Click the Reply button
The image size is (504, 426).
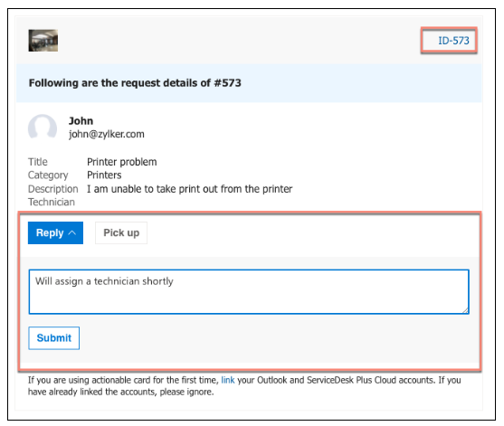(x=55, y=232)
